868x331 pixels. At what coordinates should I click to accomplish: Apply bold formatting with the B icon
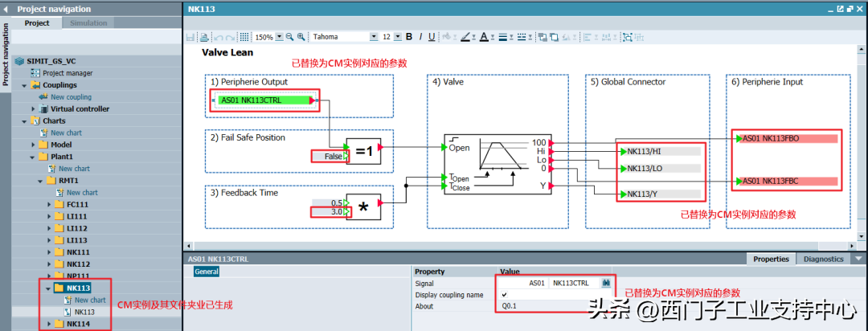408,37
